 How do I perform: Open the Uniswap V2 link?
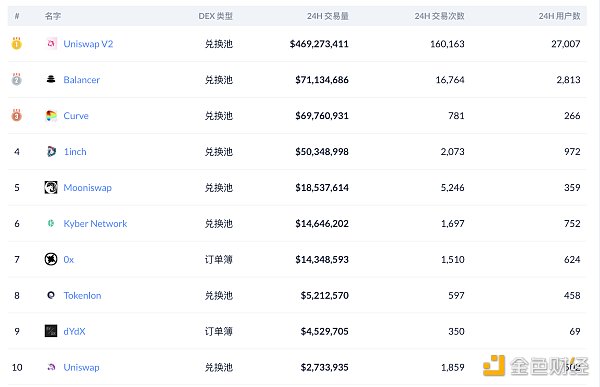coord(88,44)
